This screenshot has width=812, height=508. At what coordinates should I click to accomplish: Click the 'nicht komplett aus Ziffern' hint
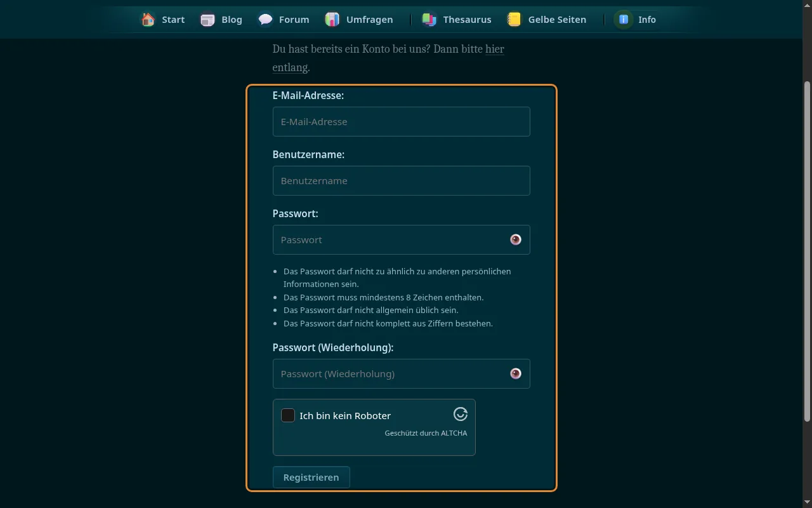(x=388, y=323)
